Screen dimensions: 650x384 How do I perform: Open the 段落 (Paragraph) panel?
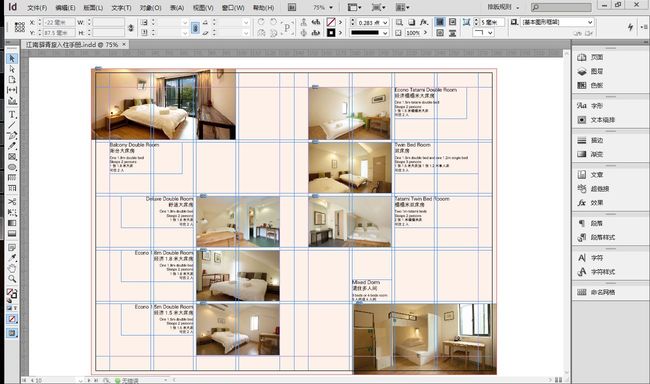(590, 223)
